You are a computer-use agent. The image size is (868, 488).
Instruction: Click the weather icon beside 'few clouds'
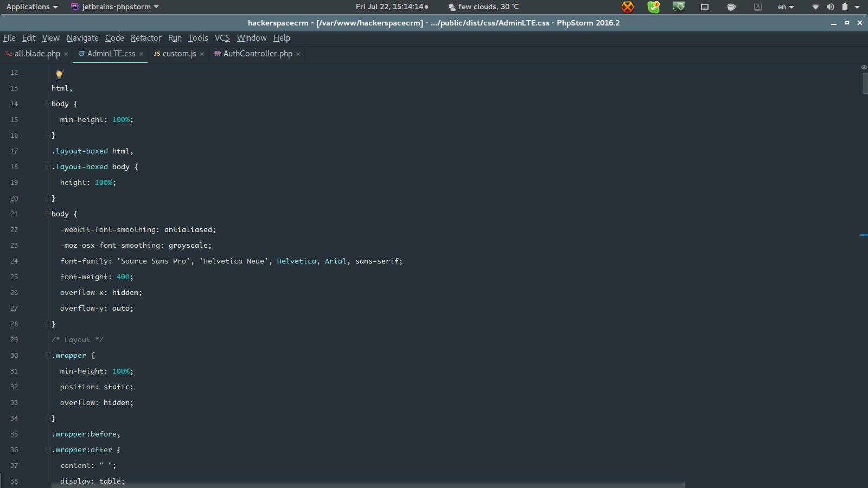click(x=451, y=7)
